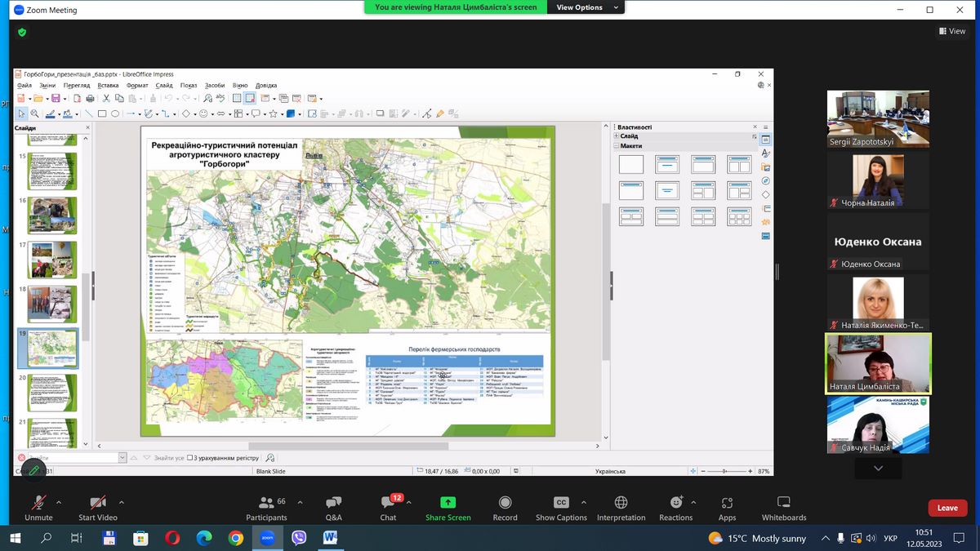Image resolution: width=980 pixels, height=551 pixels.
Task: Open Q&A panel
Action: click(333, 503)
